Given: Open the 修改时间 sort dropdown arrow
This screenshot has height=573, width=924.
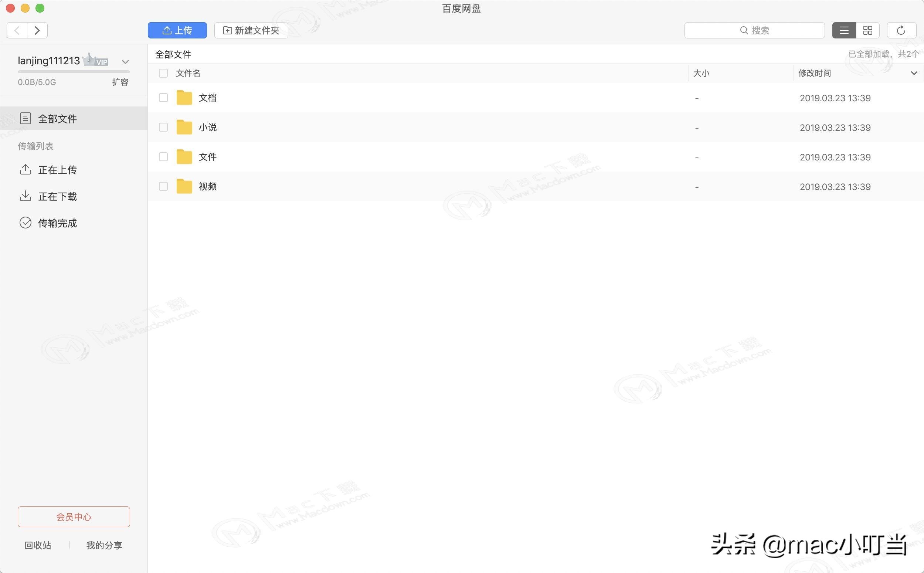Looking at the screenshot, I should pyautogui.click(x=914, y=73).
